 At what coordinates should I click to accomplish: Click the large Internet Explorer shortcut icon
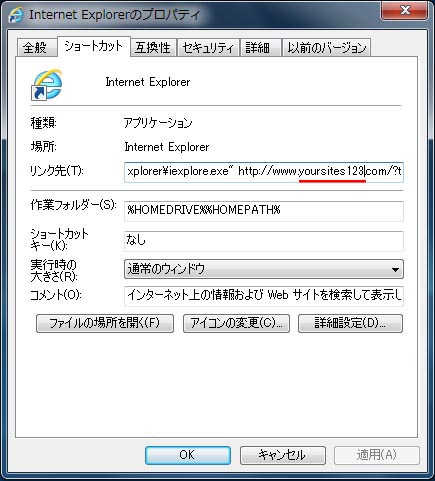[47, 85]
